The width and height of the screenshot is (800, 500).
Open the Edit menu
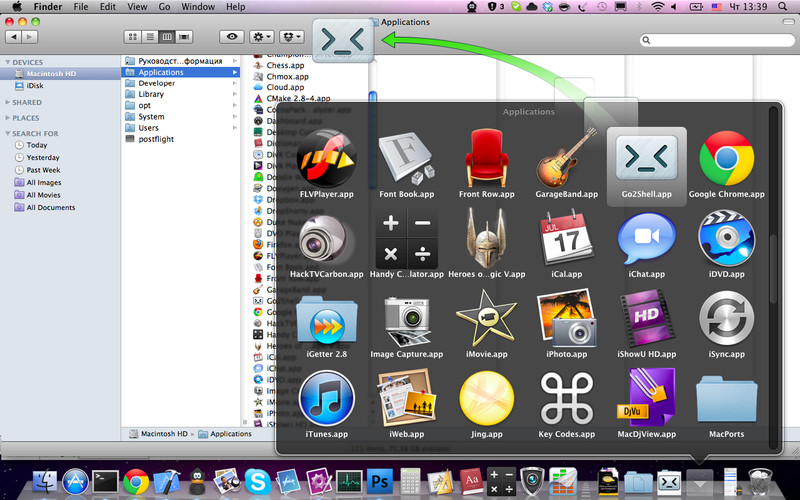pos(108,7)
